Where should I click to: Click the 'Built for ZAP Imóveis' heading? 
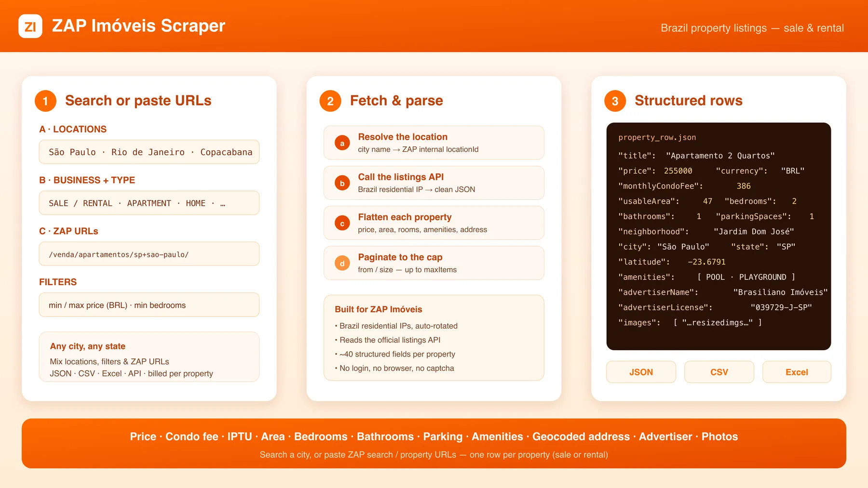click(379, 309)
